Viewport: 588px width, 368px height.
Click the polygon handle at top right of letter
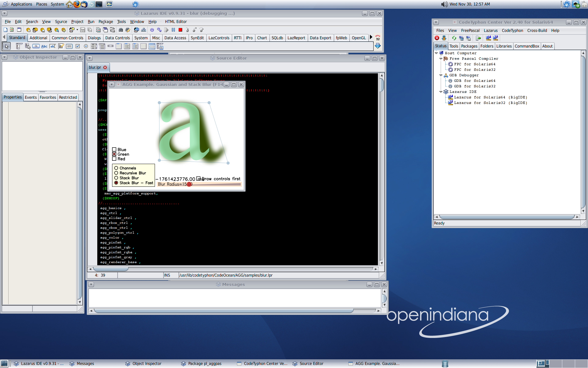pos(209,103)
